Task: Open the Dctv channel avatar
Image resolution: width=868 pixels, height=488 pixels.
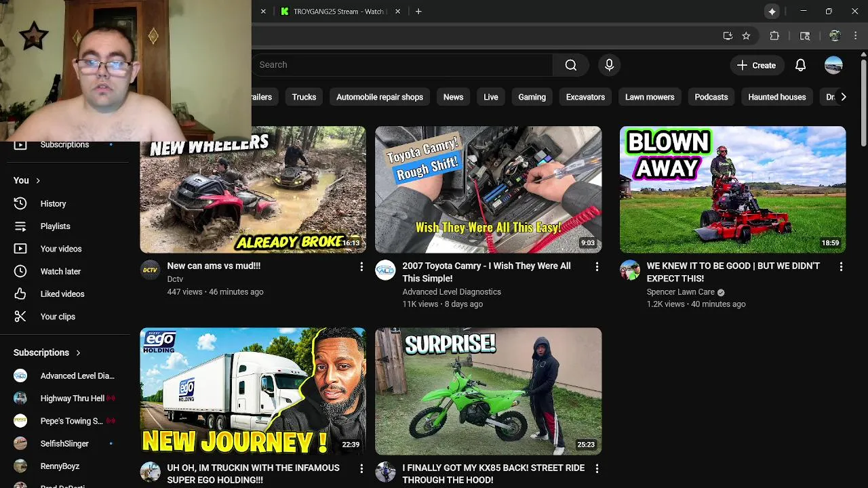Action: coord(150,270)
